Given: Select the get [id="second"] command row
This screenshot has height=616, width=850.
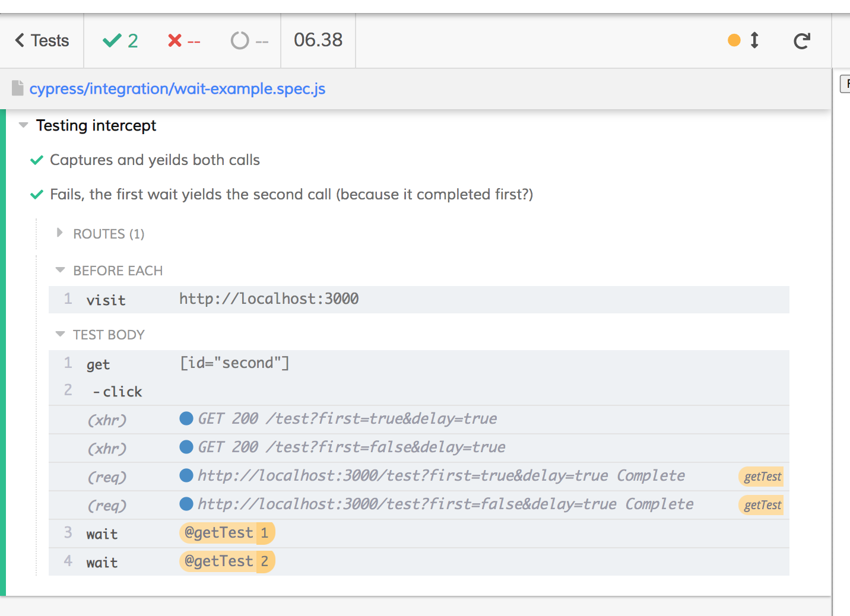Looking at the screenshot, I should [x=234, y=363].
